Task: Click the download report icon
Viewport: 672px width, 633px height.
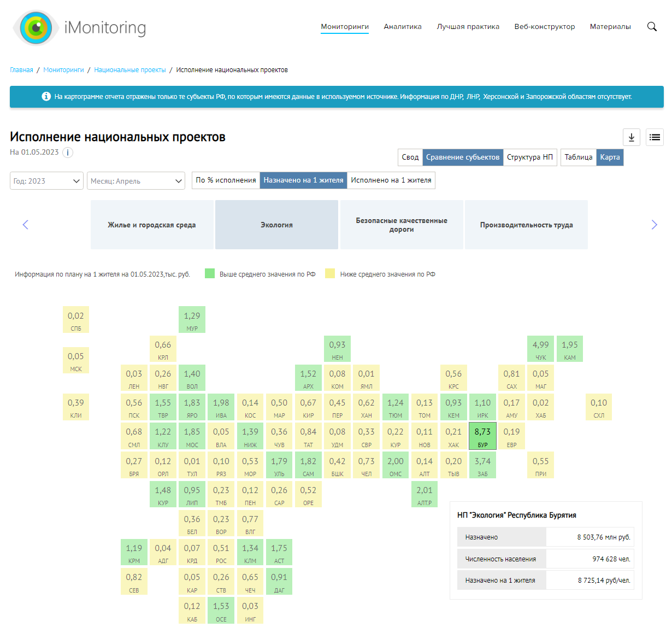Action: [632, 137]
